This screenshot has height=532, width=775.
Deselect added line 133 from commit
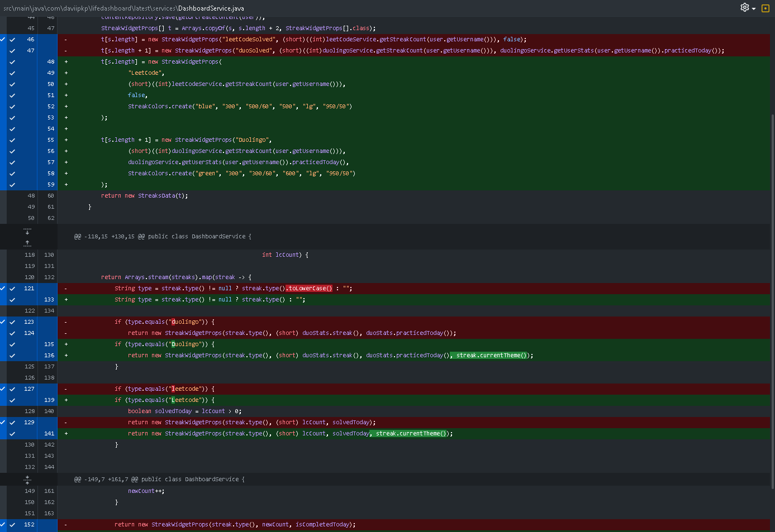pos(12,300)
